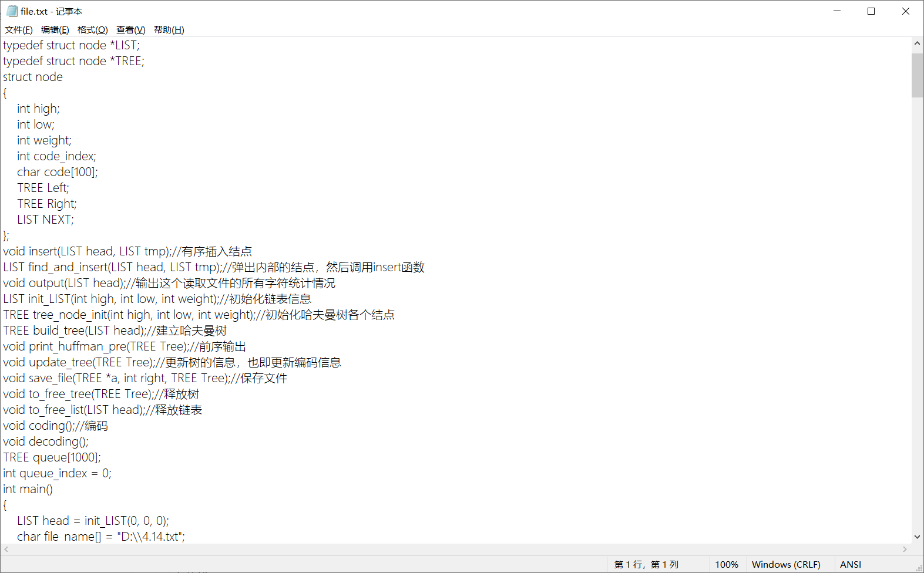Open the 文件(F) menu

(19, 30)
